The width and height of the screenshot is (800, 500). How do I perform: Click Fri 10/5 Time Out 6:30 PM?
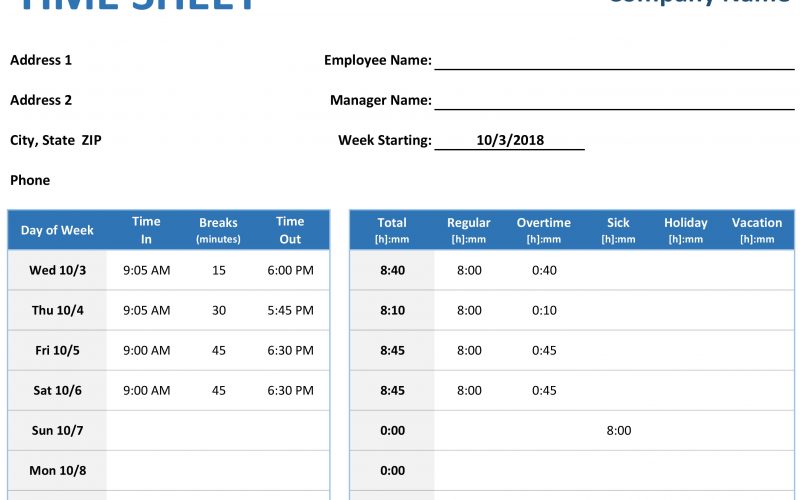[290, 351]
